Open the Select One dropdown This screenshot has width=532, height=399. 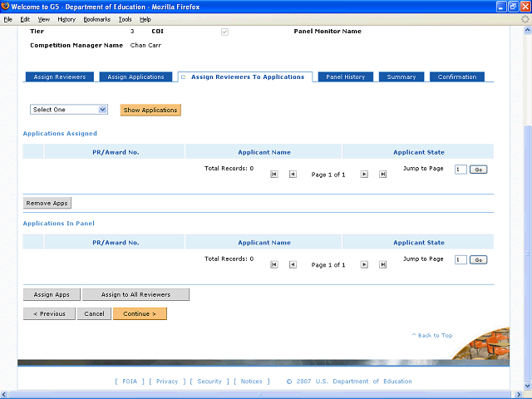point(69,109)
